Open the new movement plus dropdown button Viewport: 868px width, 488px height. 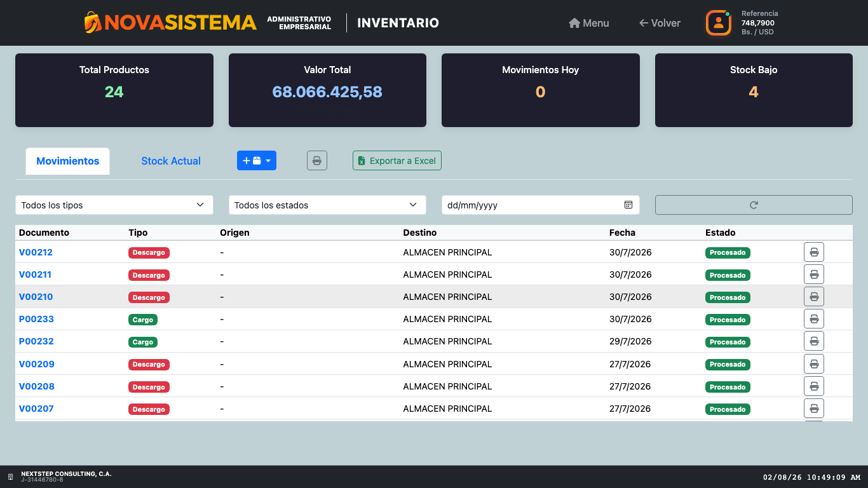[x=257, y=161]
